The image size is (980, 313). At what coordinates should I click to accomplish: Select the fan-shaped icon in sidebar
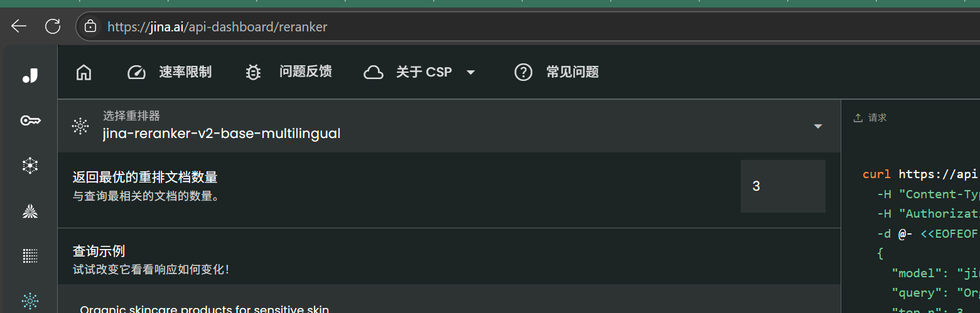point(30,211)
